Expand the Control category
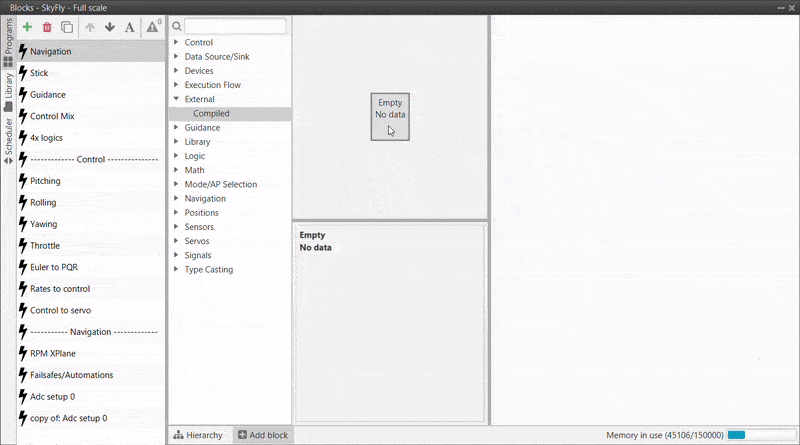Viewport: 800px width, 445px height. tap(176, 43)
